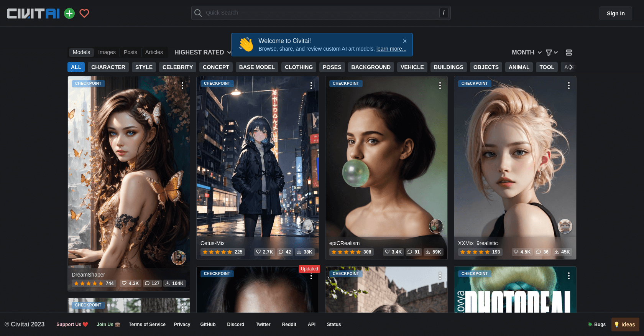Follow the learn more link
This screenshot has width=644, height=336.
click(x=391, y=49)
